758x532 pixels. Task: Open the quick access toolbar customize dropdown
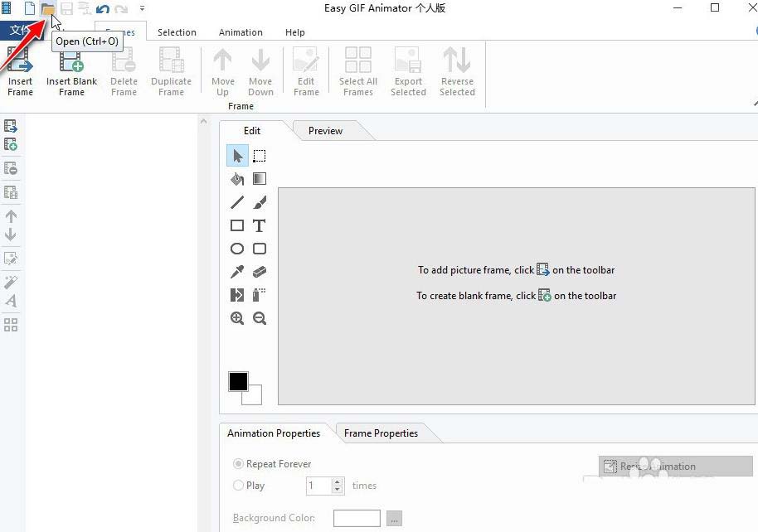coord(142,8)
